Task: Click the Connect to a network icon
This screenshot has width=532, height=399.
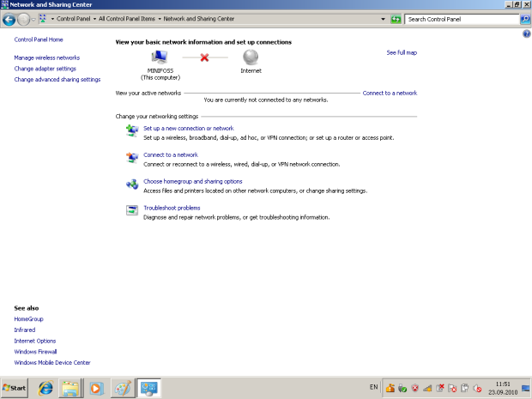Action: tap(132, 157)
